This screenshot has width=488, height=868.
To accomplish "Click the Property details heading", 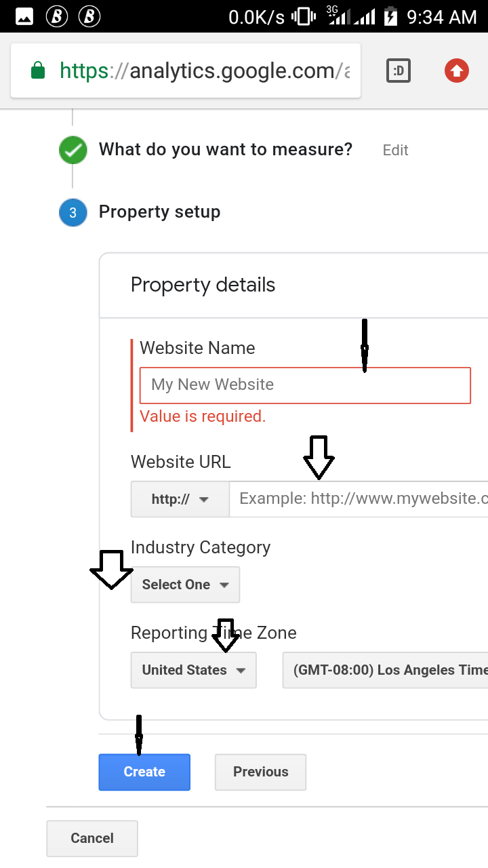I will point(203,285).
